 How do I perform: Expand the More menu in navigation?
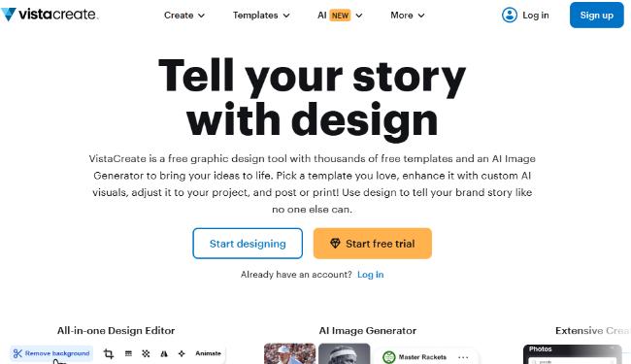pyautogui.click(x=408, y=16)
